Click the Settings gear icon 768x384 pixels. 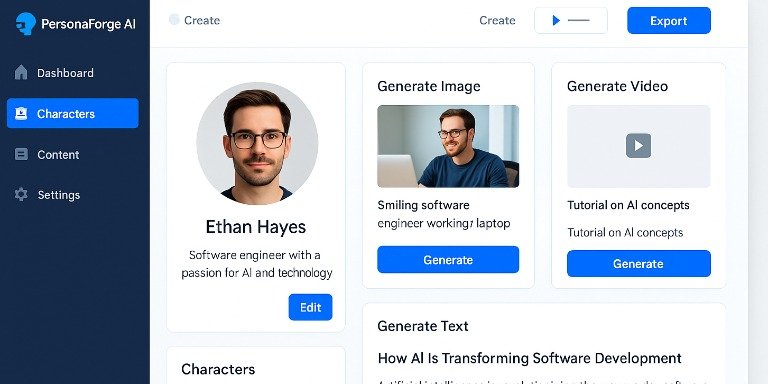pos(21,194)
